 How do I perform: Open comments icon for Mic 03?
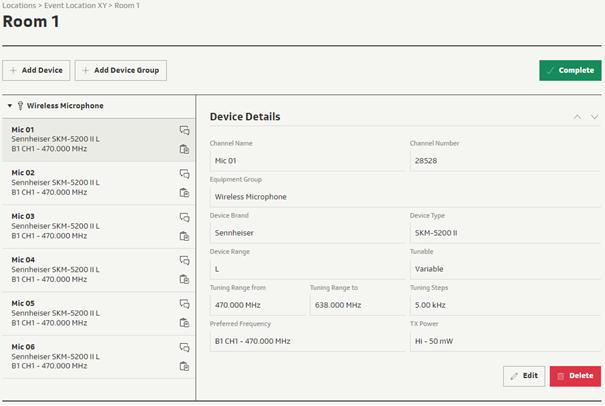(184, 217)
